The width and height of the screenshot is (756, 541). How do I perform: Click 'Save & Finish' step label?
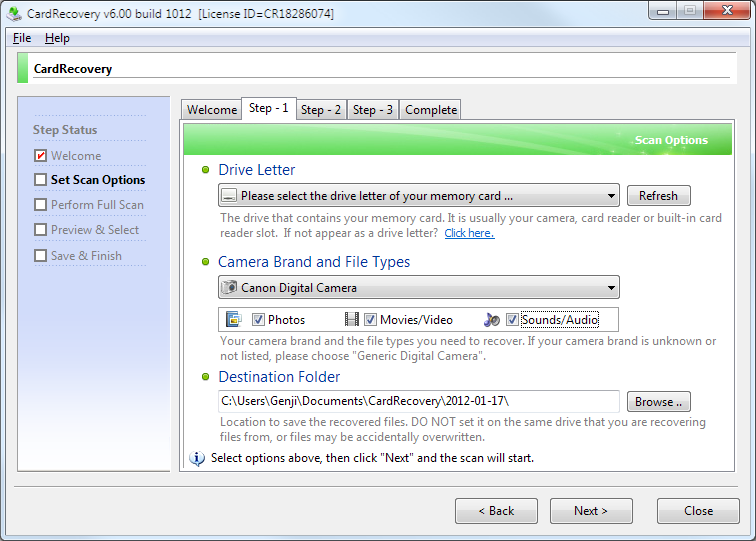[x=86, y=256]
